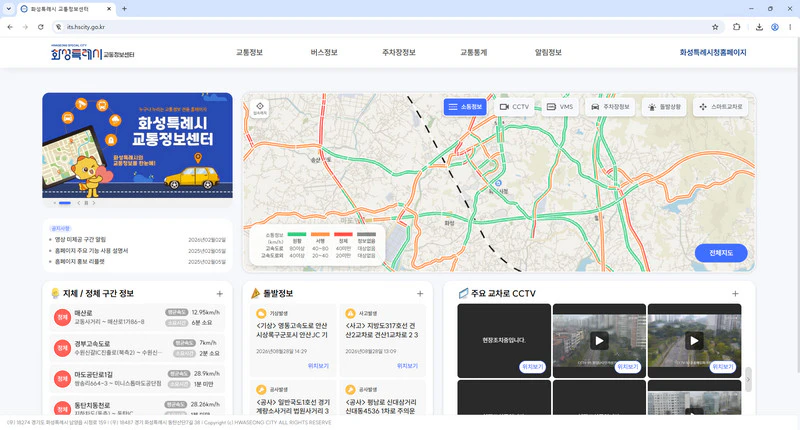Bookmark this page with the star icon
The width and height of the screenshot is (800, 430).
point(715,27)
